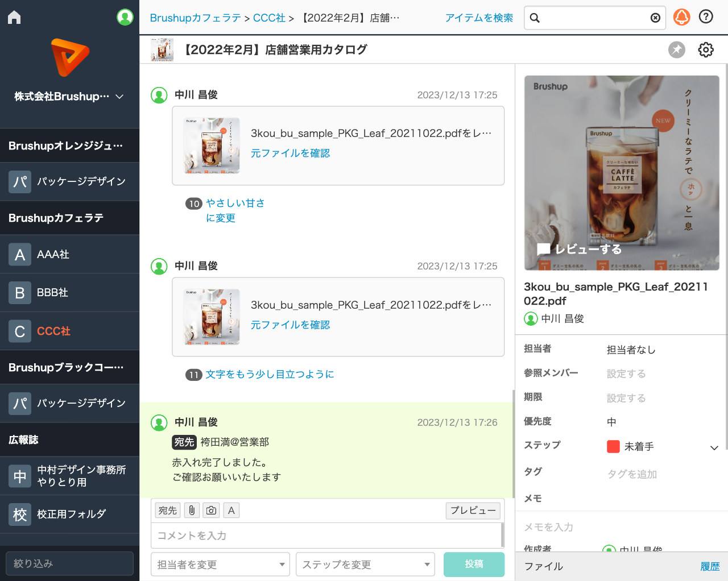Click the magnifier search icon
This screenshot has height=581, width=728.
tap(535, 18)
